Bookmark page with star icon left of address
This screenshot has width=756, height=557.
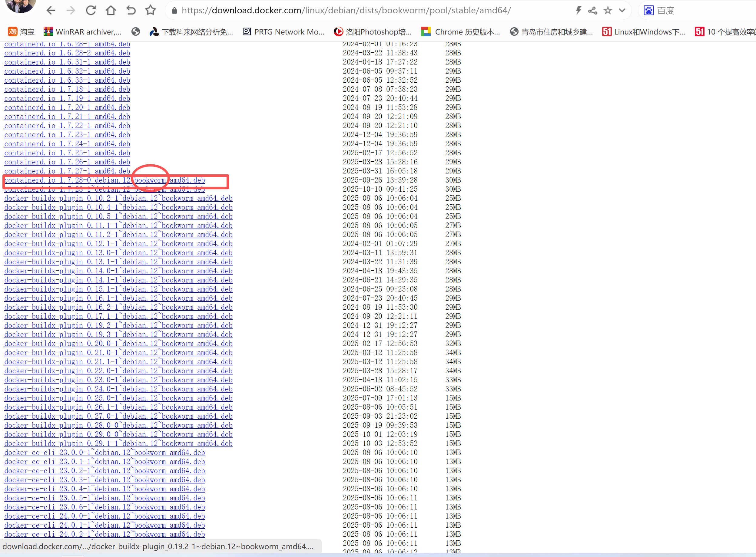[151, 11]
